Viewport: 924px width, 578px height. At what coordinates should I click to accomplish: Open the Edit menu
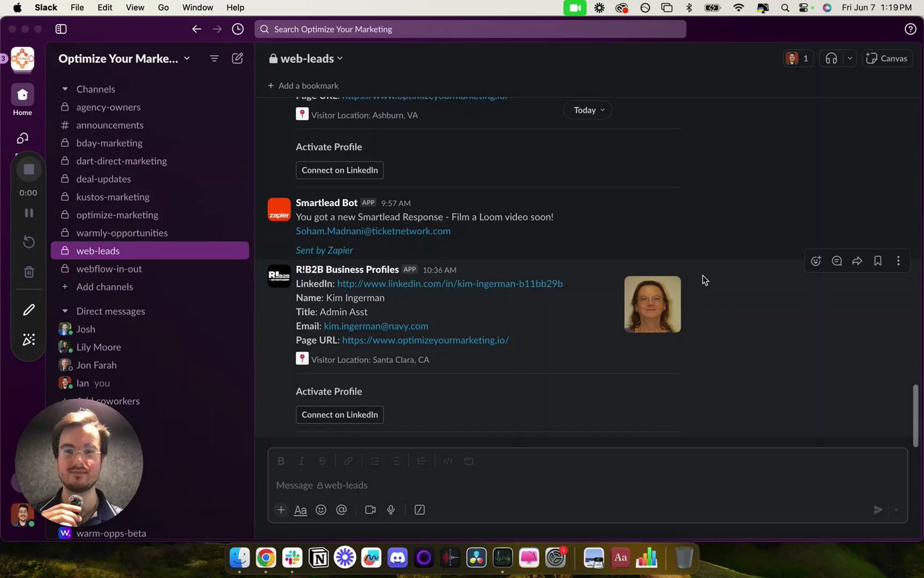click(x=105, y=7)
